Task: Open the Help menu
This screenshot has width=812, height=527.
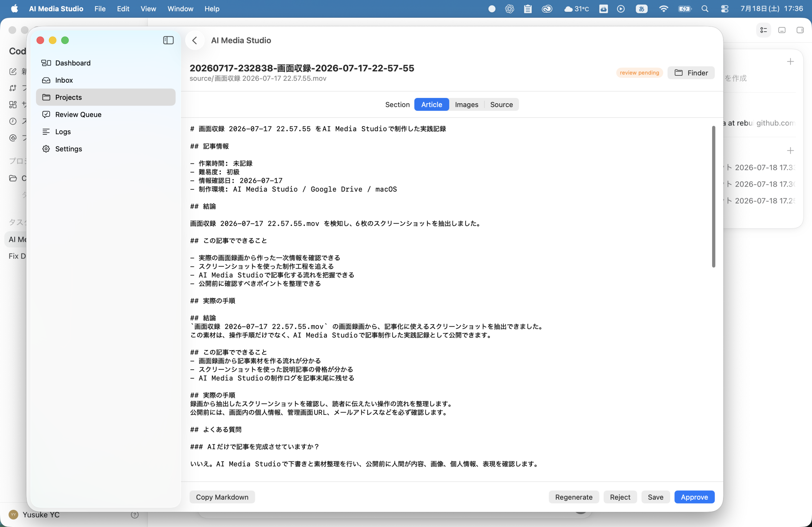Action: click(x=212, y=9)
